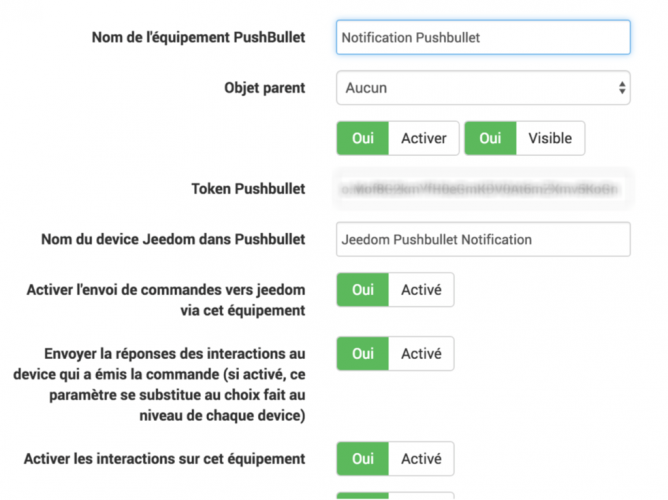Click the up-down arrows of Objet parent select
This screenshot has width=668, height=500.
coord(622,88)
